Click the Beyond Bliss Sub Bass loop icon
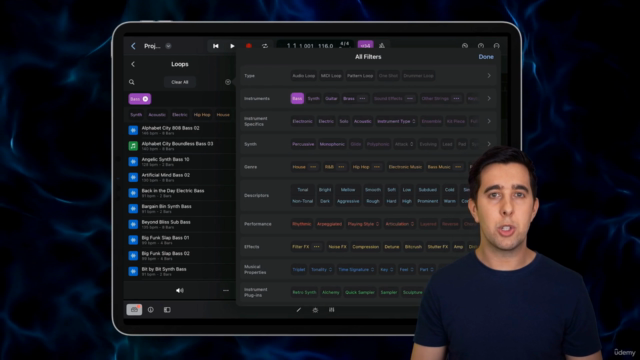The image size is (640, 360). pyautogui.click(x=133, y=224)
